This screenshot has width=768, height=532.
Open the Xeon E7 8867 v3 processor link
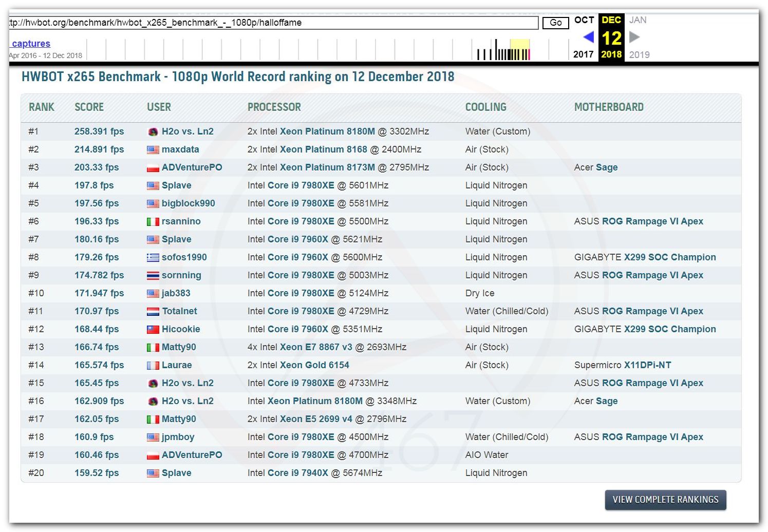coord(316,347)
